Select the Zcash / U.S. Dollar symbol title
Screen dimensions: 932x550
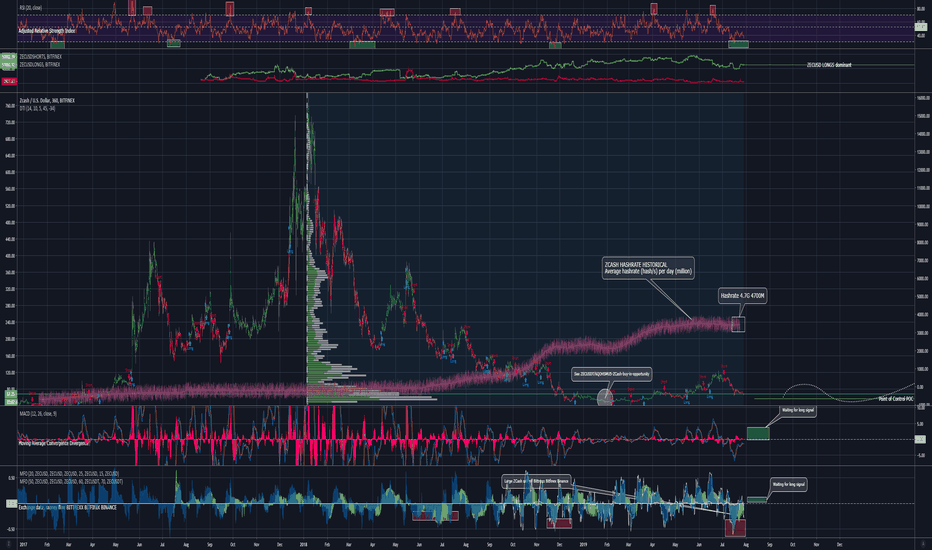pos(47,101)
